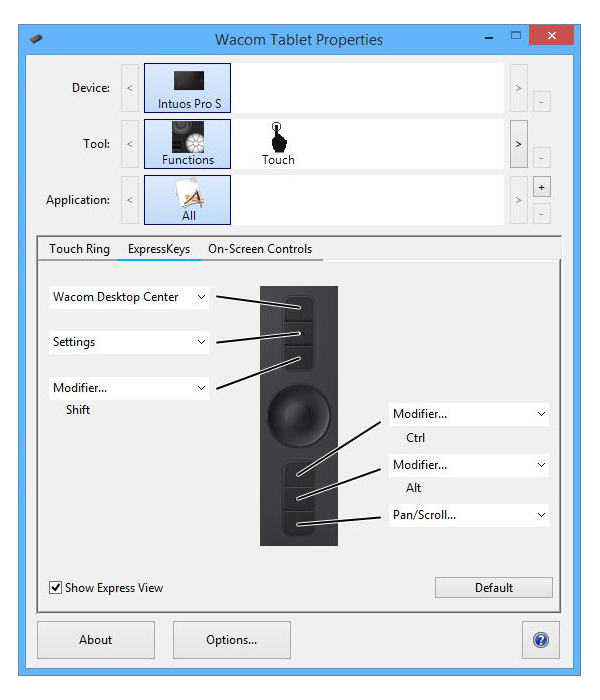Toggle Show Express View checkbox

pos(55,588)
